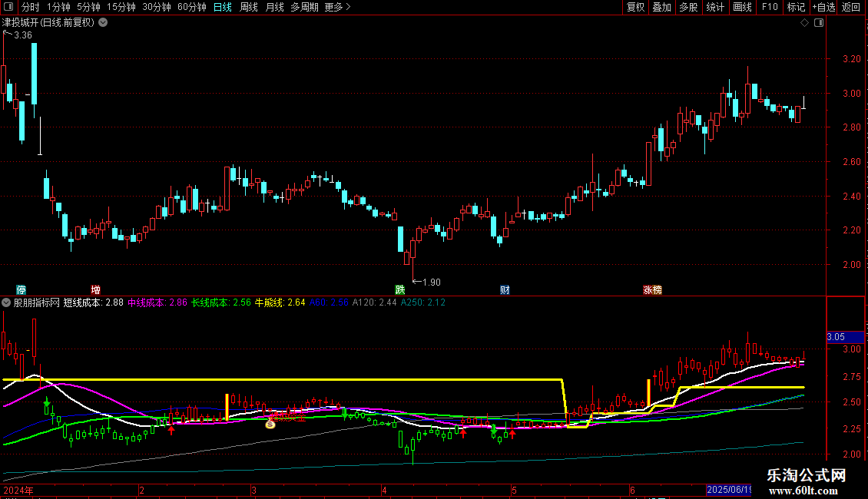Click month 3 on the time axis
This screenshot has height=499, width=868.
click(x=253, y=491)
